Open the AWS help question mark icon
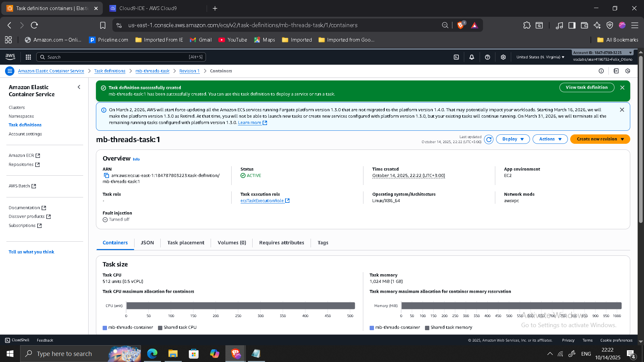Viewport: 644px width, 362px height. click(x=487, y=57)
